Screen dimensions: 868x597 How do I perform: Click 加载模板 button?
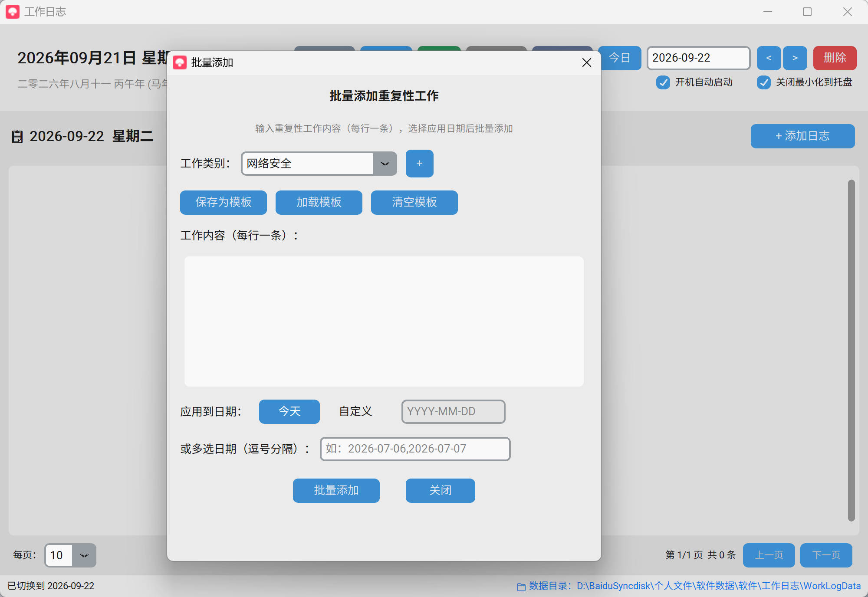tap(319, 202)
